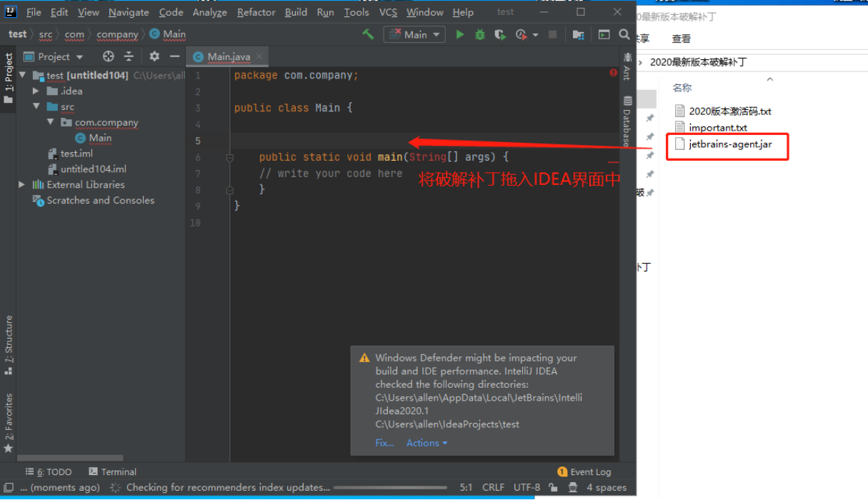Open Project Structure icon in toolbar
Viewport: 868px width, 500px height.
pos(579,34)
